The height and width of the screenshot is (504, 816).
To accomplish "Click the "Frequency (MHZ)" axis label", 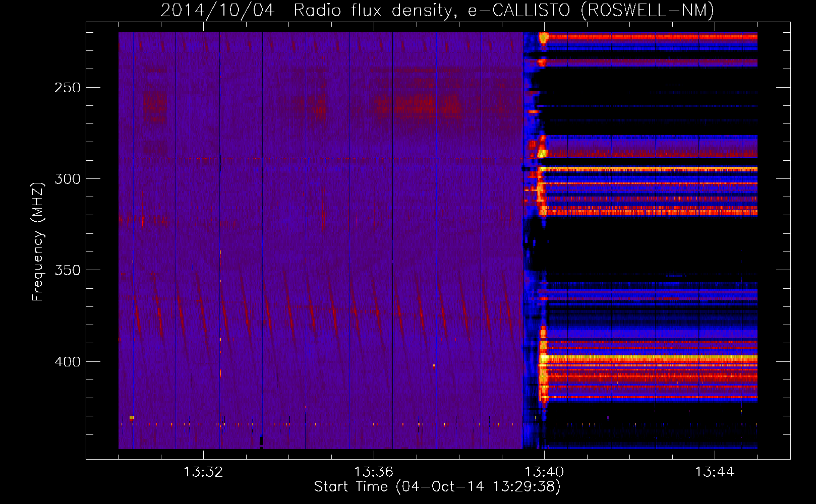I will (38, 241).
